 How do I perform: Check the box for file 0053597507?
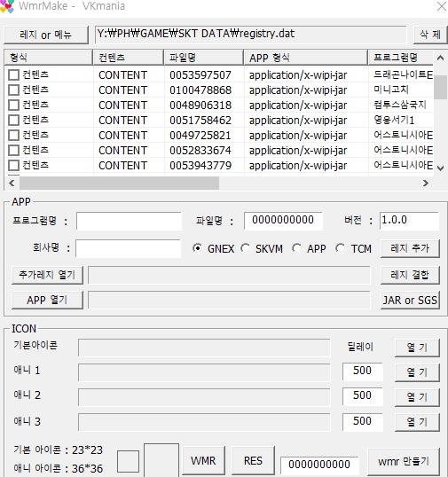(13, 74)
